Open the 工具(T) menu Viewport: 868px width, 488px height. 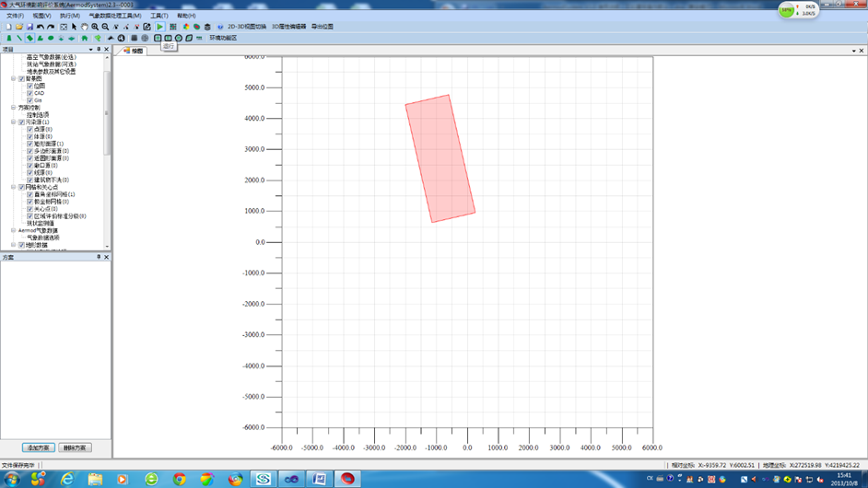pyautogui.click(x=159, y=16)
